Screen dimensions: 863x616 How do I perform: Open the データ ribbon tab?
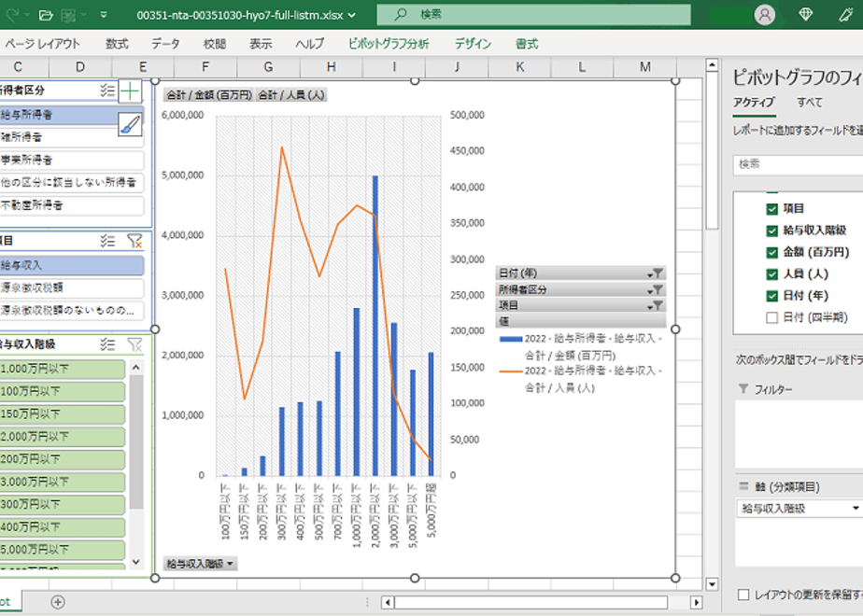pyautogui.click(x=165, y=44)
